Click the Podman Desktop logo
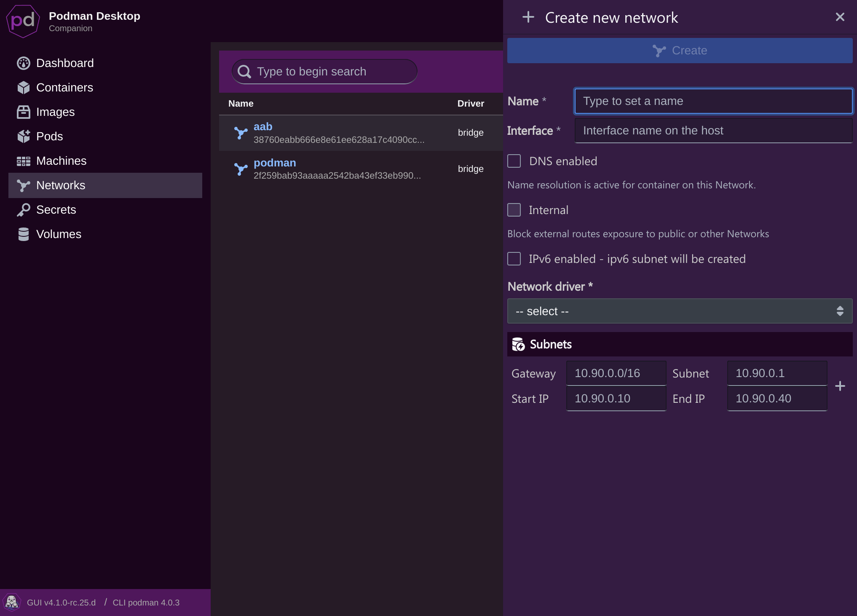 click(x=23, y=21)
